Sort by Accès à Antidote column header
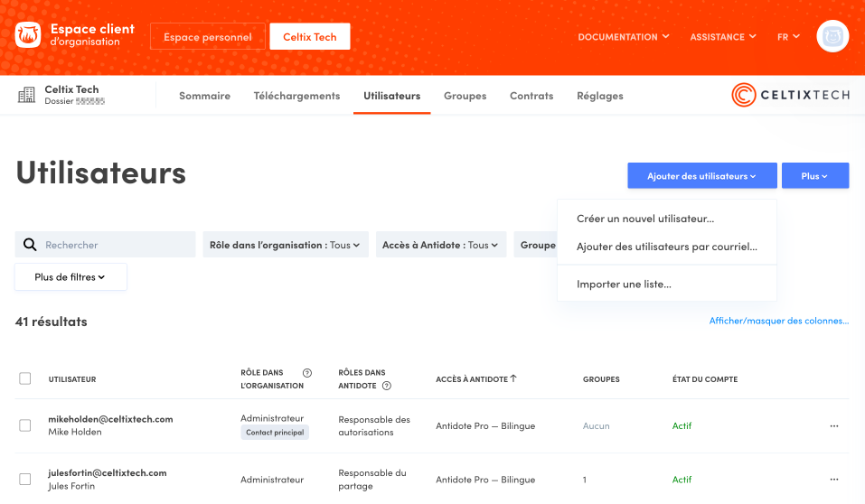 475,379
